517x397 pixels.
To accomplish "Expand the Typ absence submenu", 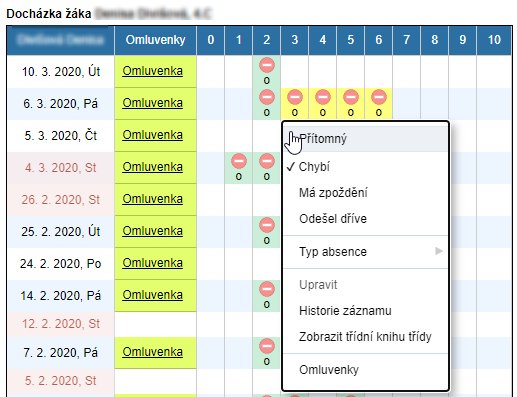I will 365,251.
